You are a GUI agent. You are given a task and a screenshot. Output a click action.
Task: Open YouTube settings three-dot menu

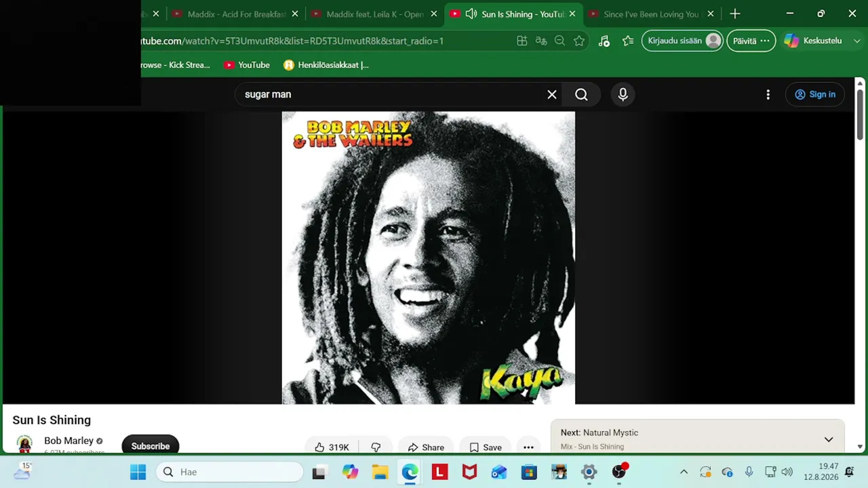point(768,95)
